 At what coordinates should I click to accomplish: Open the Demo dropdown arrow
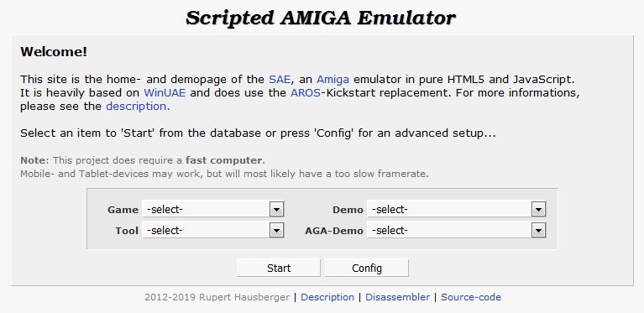point(538,210)
